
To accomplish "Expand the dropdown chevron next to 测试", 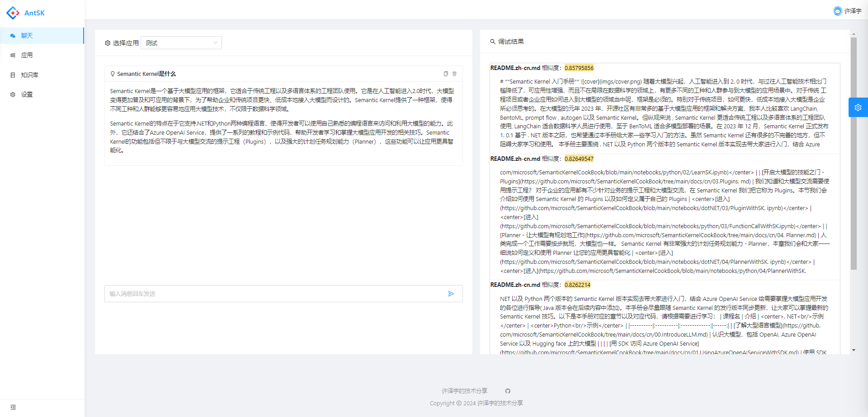I will [x=215, y=42].
